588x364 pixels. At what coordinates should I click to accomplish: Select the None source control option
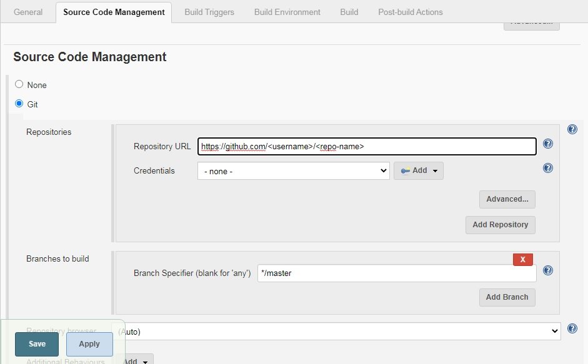[x=19, y=84]
